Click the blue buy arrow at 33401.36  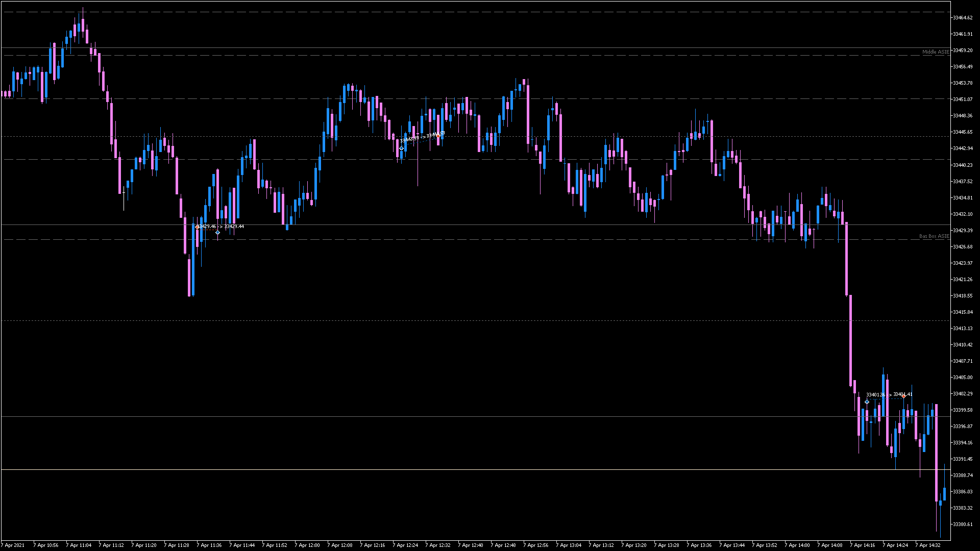pos(867,402)
